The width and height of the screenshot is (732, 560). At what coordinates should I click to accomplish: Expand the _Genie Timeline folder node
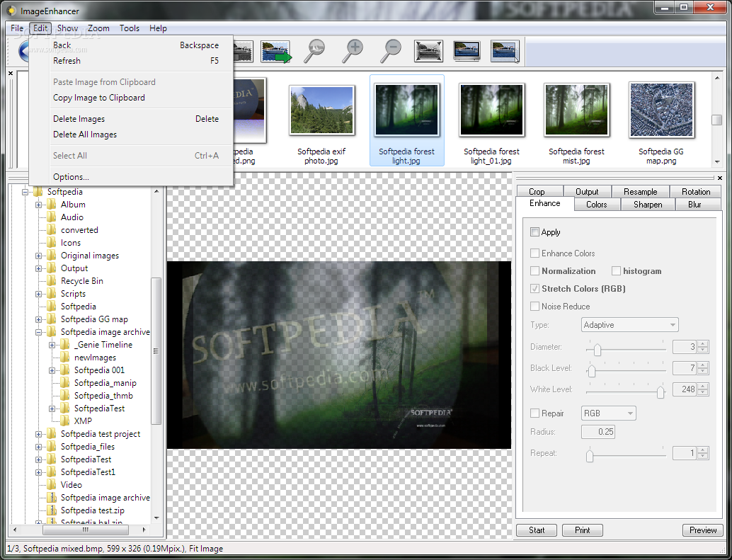coord(52,345)
